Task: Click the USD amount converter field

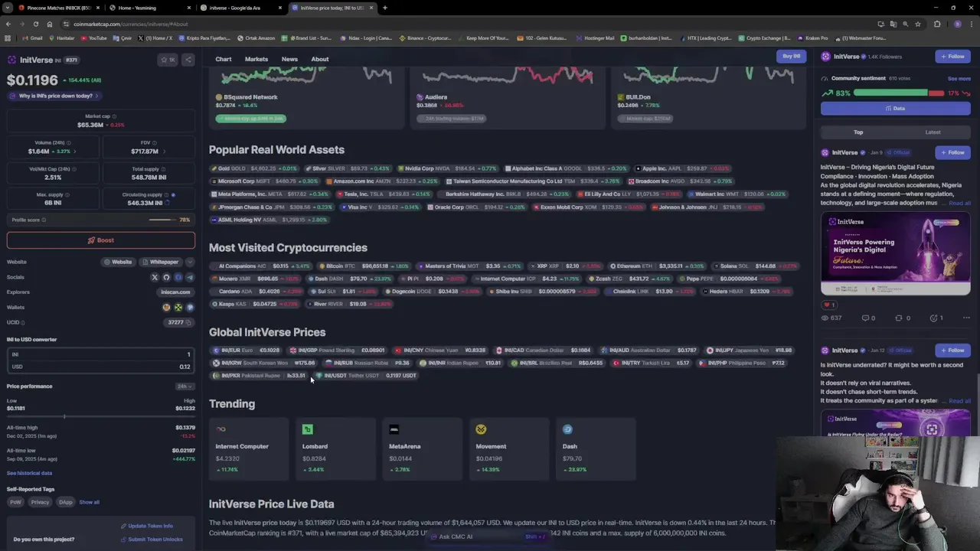Action: tap(100, 367)
